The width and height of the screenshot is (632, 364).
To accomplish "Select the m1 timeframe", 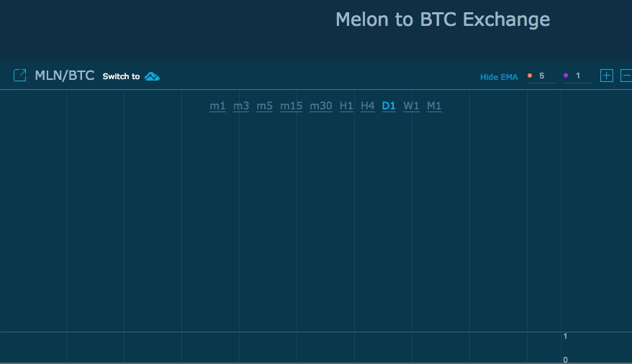I will pos(217,106).
